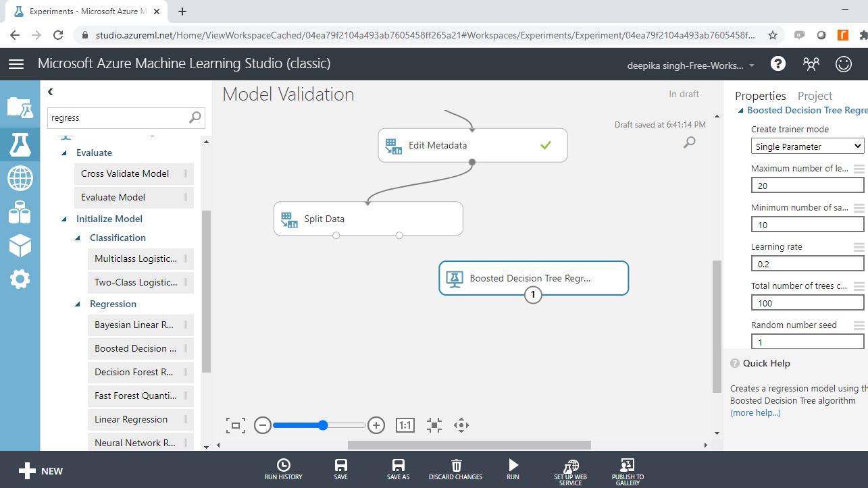868x488 pixels.
Task: Click Discard Changes trash icon
Action: coord(456,470)
